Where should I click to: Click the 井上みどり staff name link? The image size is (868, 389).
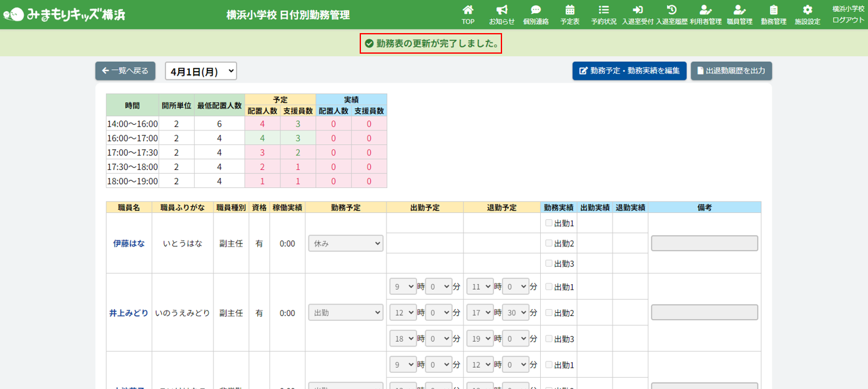(129, 313)
